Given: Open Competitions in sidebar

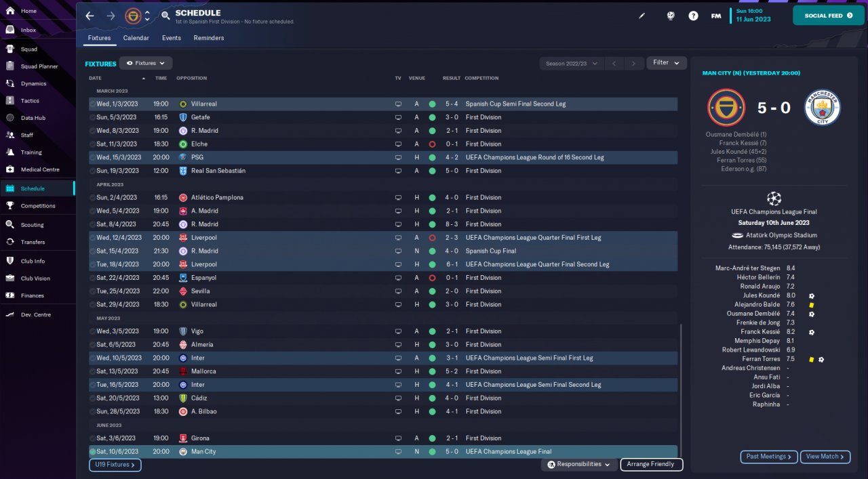Looking at the screenshot, I should pos(37,205).
